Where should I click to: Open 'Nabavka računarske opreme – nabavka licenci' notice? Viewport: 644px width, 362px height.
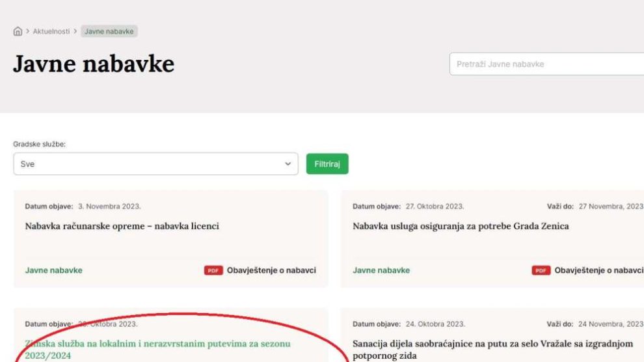click(x=122, y=227)
